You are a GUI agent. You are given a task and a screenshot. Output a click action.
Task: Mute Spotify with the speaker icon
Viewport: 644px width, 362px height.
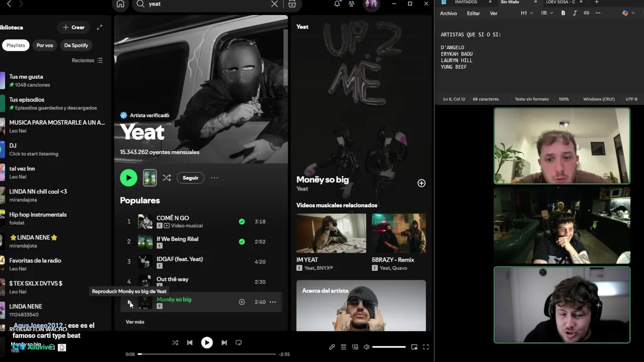pyautogui.click(x=367, y=347)
